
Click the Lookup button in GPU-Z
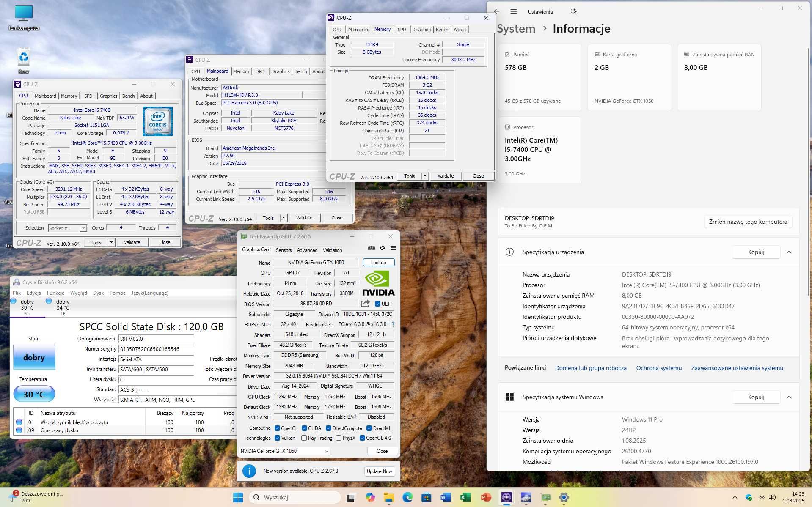pyautogui.click(x=379, y=263)
